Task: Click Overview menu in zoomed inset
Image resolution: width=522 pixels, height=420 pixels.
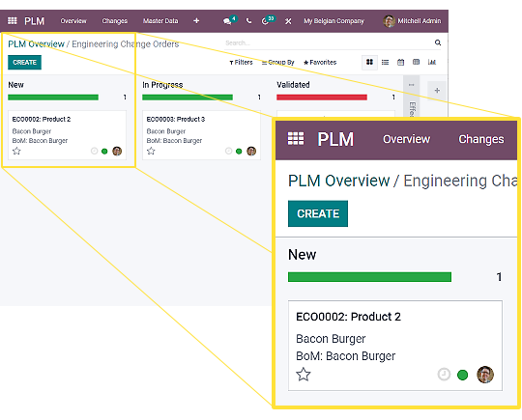Action: coord(406,139)
